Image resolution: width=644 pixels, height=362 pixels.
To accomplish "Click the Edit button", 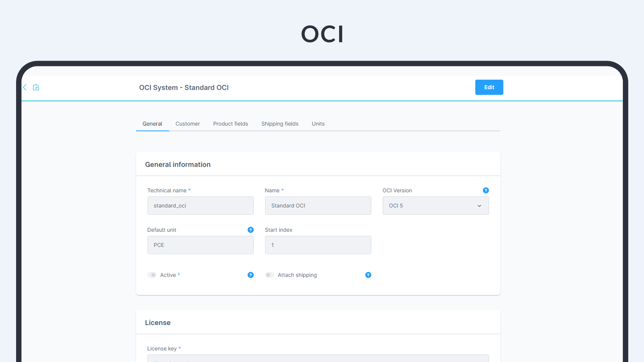I will click(489, 87).
